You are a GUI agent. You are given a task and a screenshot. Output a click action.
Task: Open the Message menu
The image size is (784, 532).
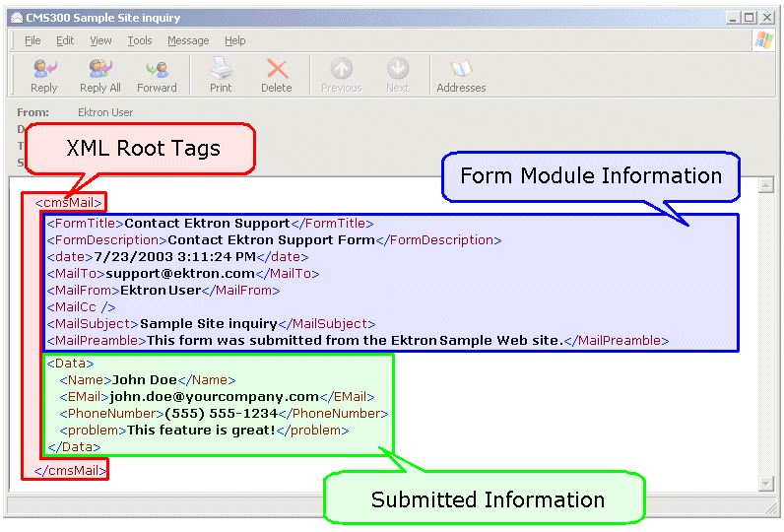coord(188,40)
